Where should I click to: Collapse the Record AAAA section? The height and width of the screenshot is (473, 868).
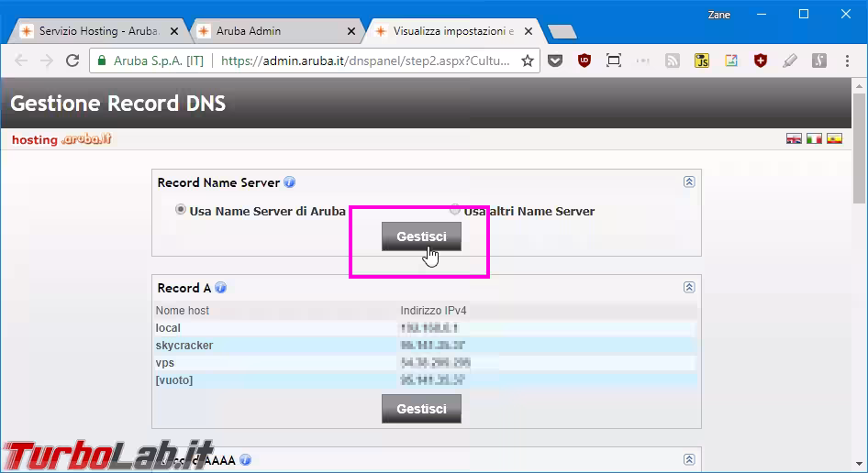coord(689,459)
